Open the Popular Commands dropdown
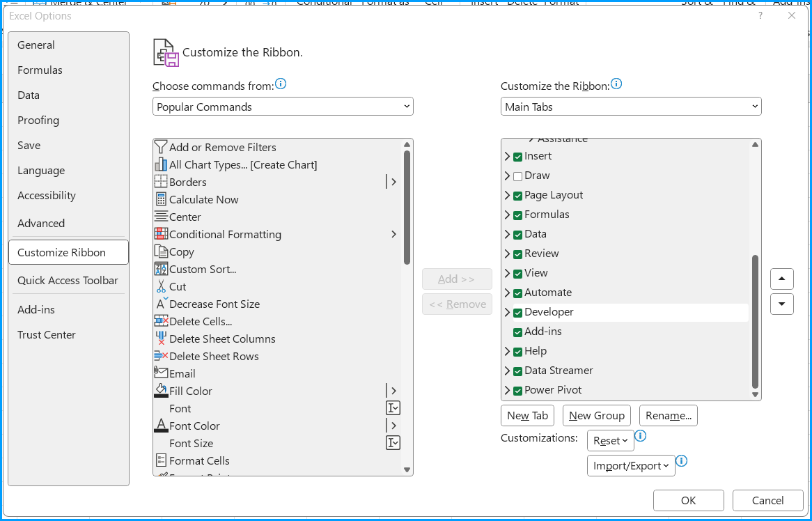 pos(283,106)
